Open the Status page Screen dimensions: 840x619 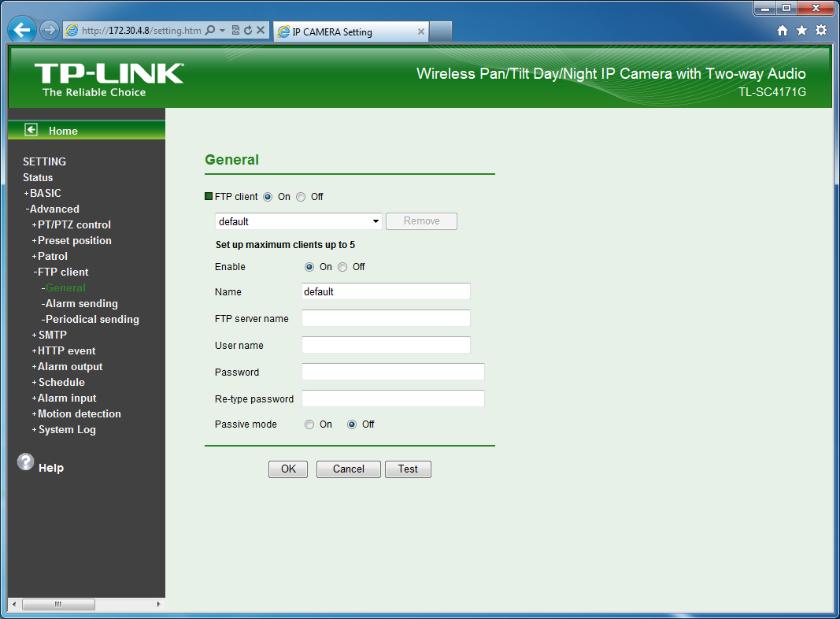(38, 177)
